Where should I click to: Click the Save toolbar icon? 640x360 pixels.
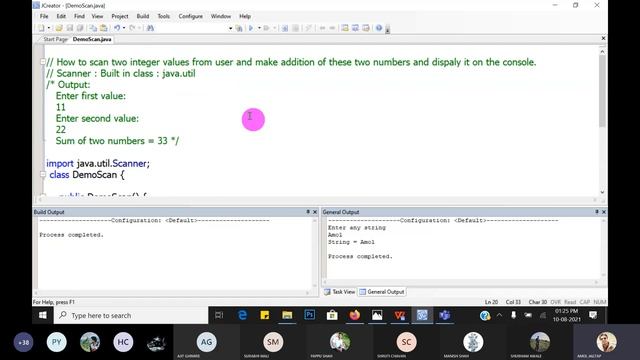tap(69, 28)
